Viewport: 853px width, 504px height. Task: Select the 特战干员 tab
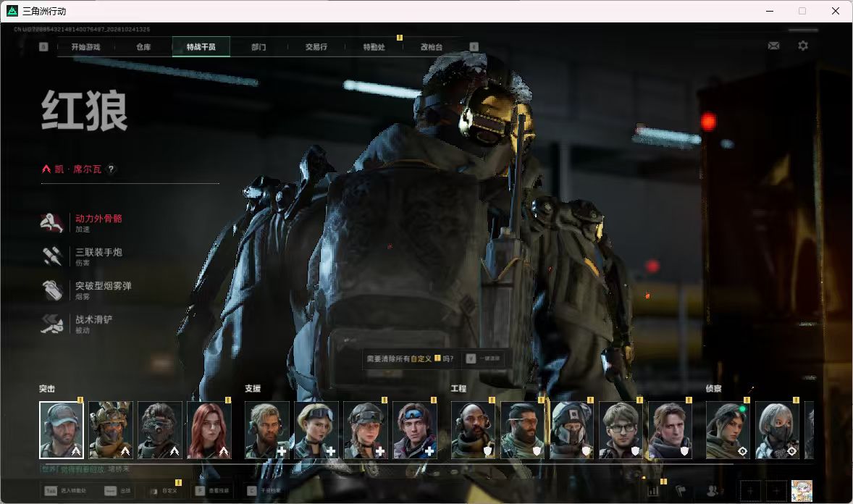coord(201,47)
